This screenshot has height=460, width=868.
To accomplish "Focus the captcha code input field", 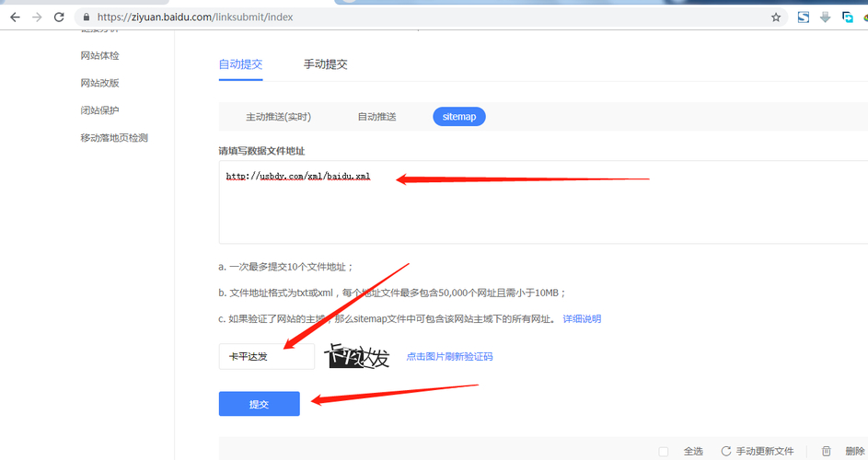I will point(266,356).
